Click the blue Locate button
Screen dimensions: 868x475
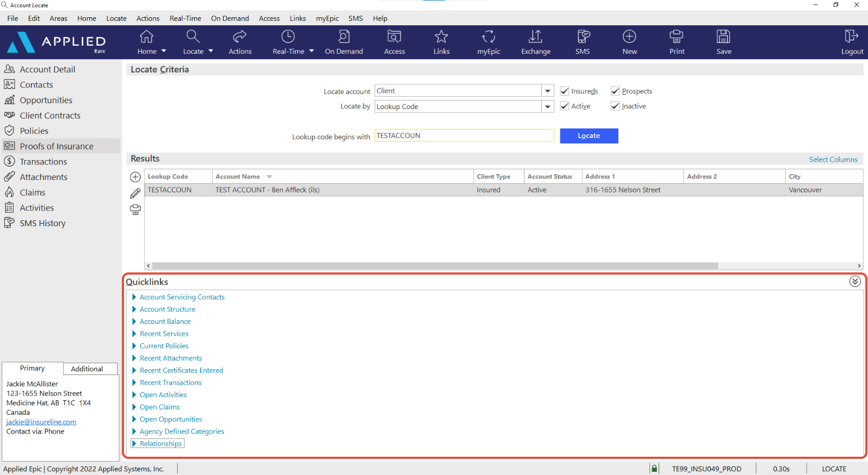[x=589, y=136]
